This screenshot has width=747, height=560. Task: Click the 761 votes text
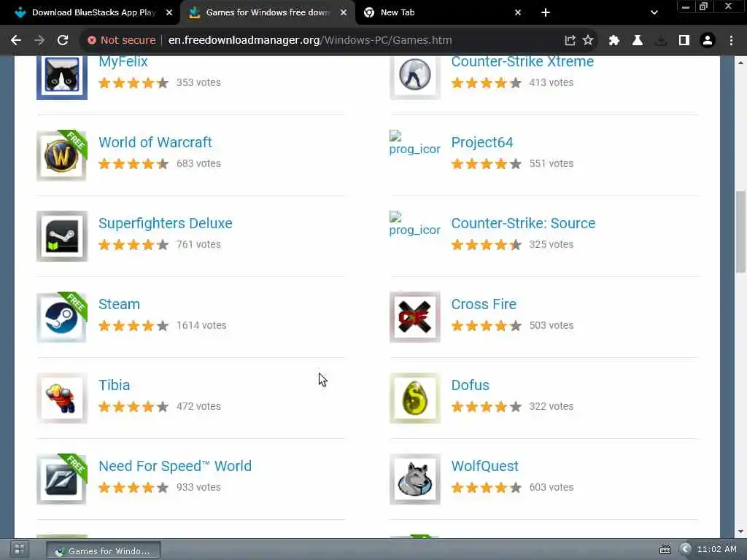pos(198,245)
